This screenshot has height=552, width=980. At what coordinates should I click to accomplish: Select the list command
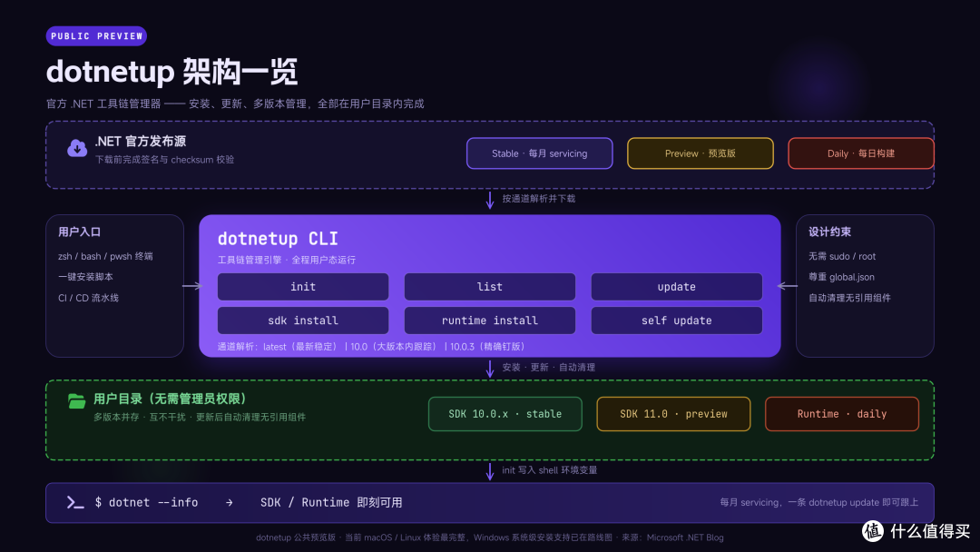(x=489, y=286)
